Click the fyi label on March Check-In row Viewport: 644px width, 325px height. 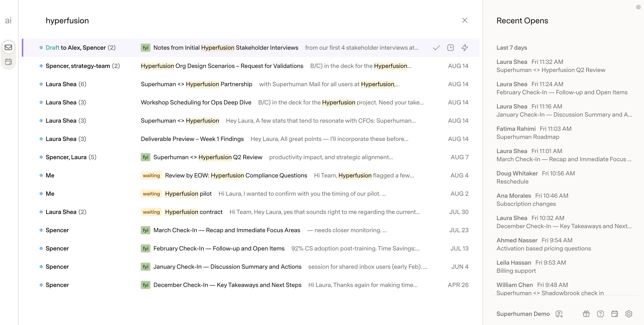tap(146, 230)
